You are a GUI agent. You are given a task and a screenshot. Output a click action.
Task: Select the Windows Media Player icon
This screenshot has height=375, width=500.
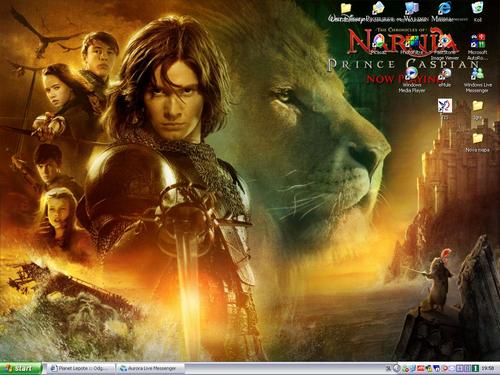(x=412, y=80)
